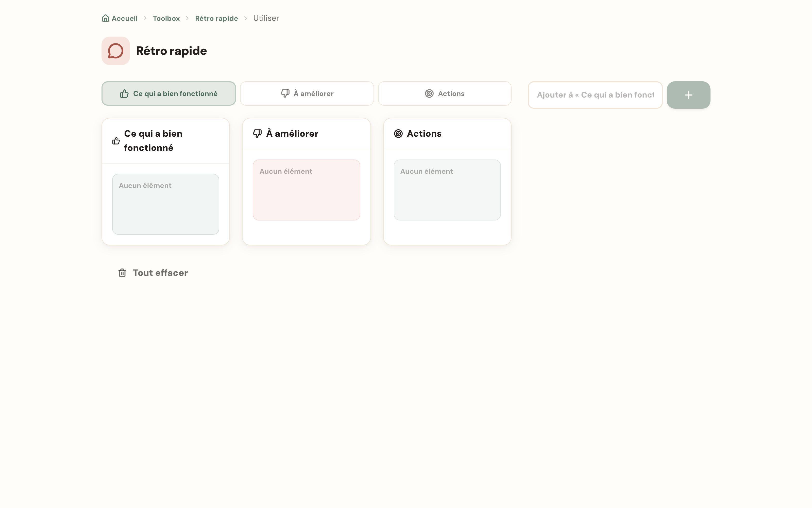
Task: Click the home icon in the breadcrumb
Action: [x=105, y=18]
